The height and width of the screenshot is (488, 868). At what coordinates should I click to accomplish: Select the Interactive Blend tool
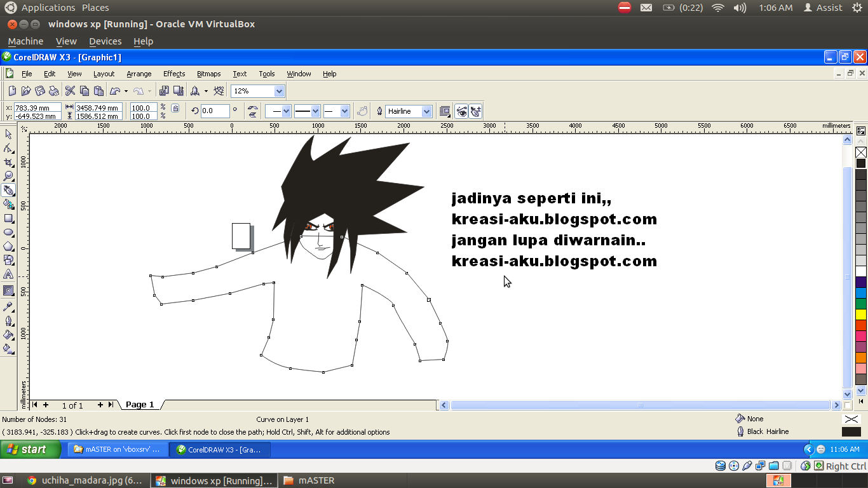click(x=9, y=290)
